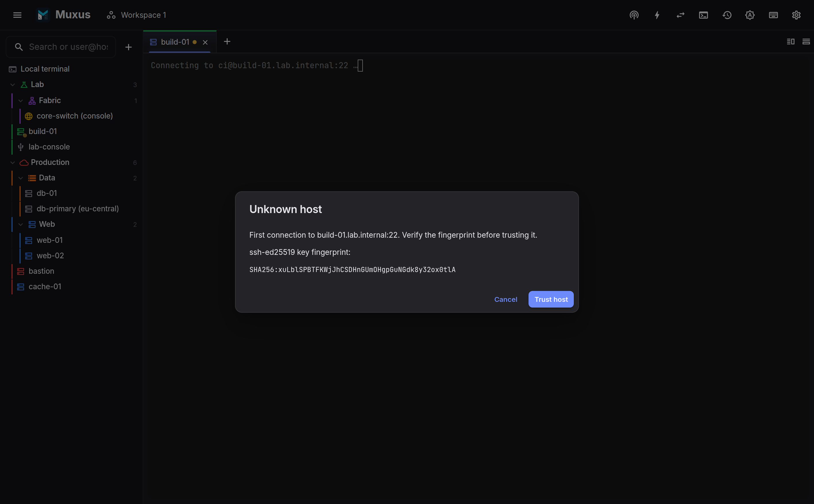Screen dimensions: 814x504
Task: Open bastion host
Action: click(41, 271)
